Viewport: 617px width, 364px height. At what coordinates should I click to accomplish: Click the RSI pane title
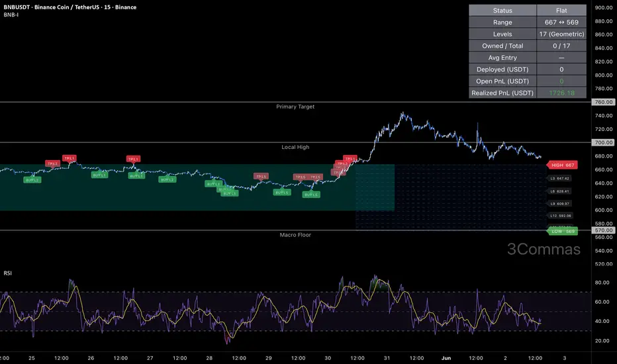[7, 273]
